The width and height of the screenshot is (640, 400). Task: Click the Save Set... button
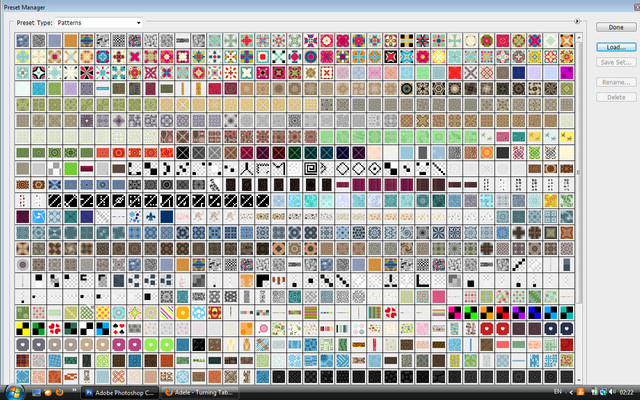pos(616,62)
